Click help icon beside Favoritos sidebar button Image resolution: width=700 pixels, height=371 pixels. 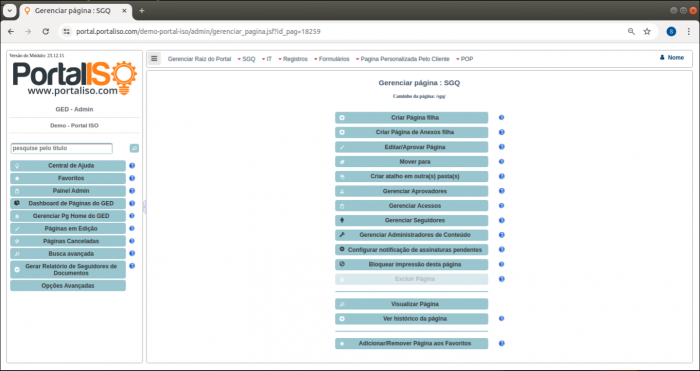tap(132, 178)
